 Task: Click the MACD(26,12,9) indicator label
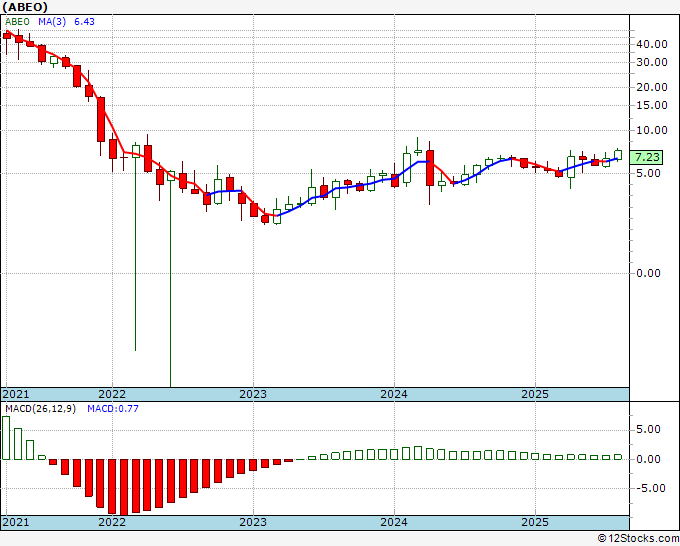click(x=40, y=409)
